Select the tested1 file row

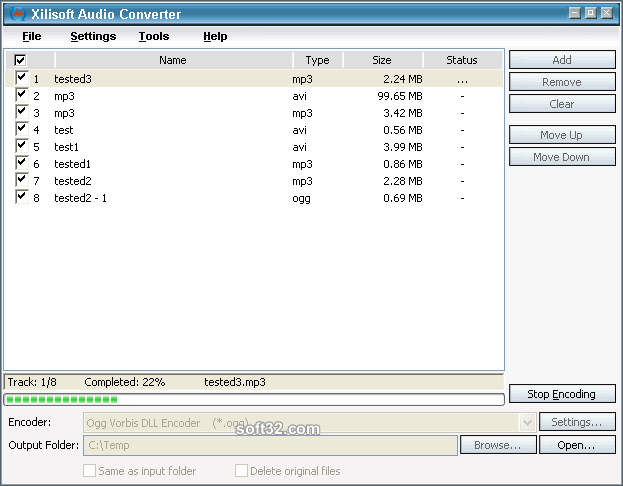[254, 164]
